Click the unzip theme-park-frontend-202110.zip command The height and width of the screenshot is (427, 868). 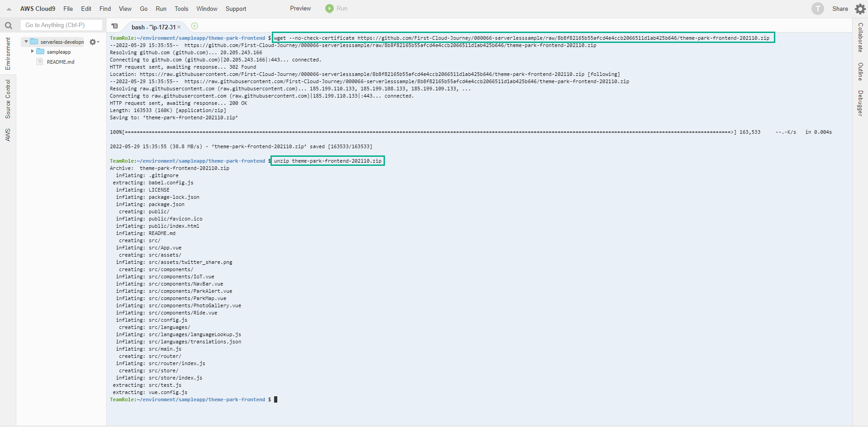pyautogui.click(x=327, y=161)
